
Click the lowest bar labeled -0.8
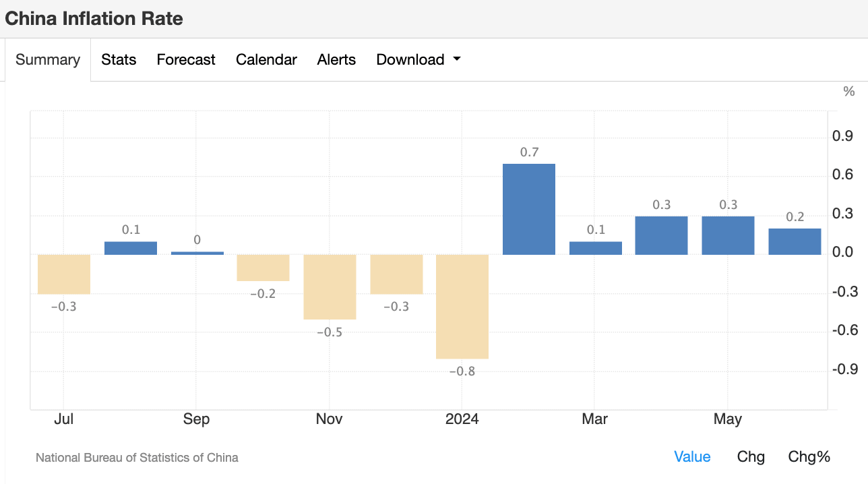[x=462, y=307]
